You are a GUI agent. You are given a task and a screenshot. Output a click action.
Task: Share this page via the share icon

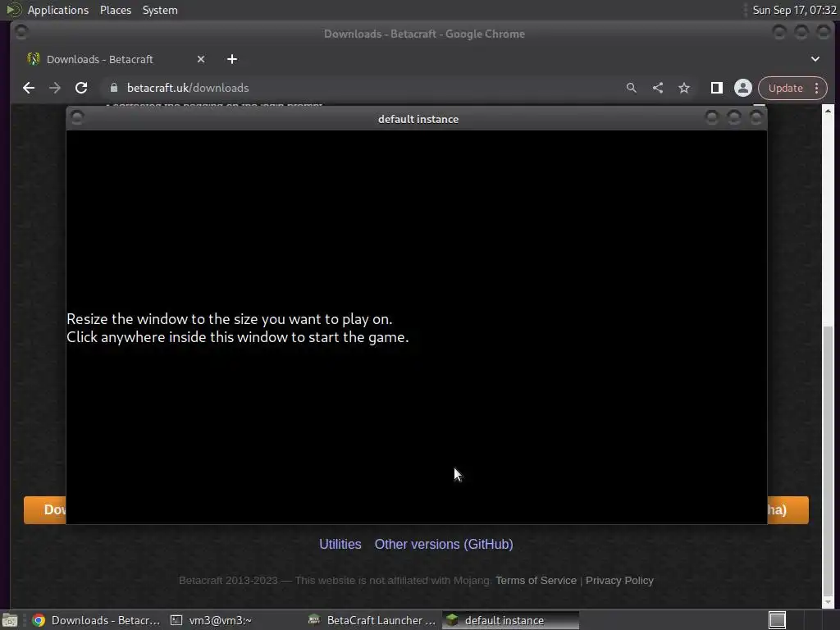point(658,88)
